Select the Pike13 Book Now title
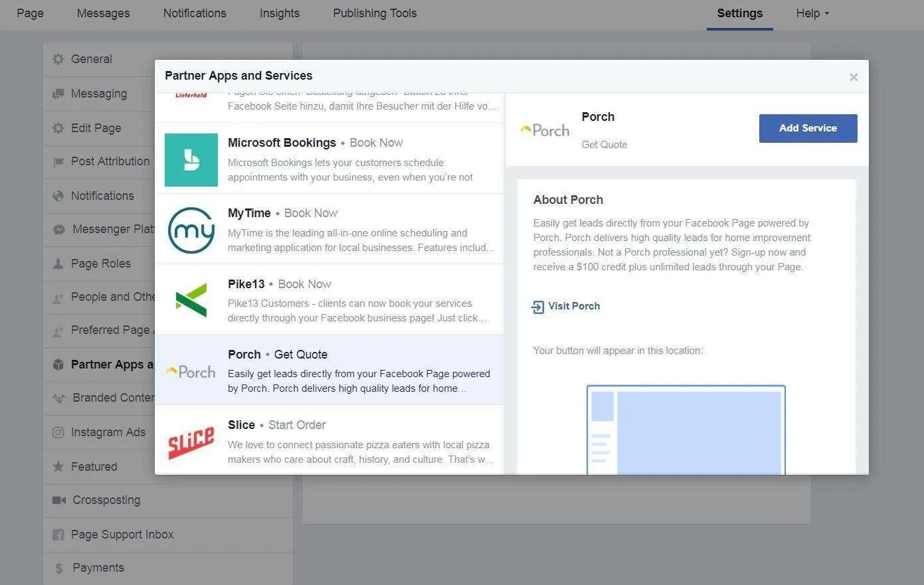The width and height of the screenshot is (924, 585). (x=279, y=284)
